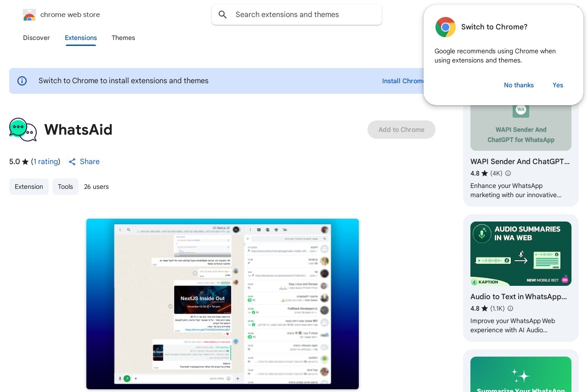Open the Themes tab
This screenshot has width=588, height=392.
[123, 38]
